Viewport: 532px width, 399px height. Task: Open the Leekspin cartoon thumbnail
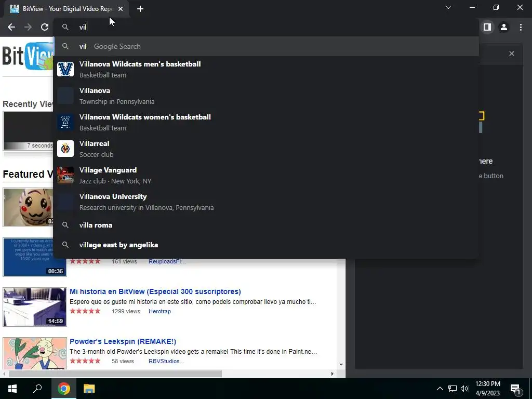tap(35, 353)
